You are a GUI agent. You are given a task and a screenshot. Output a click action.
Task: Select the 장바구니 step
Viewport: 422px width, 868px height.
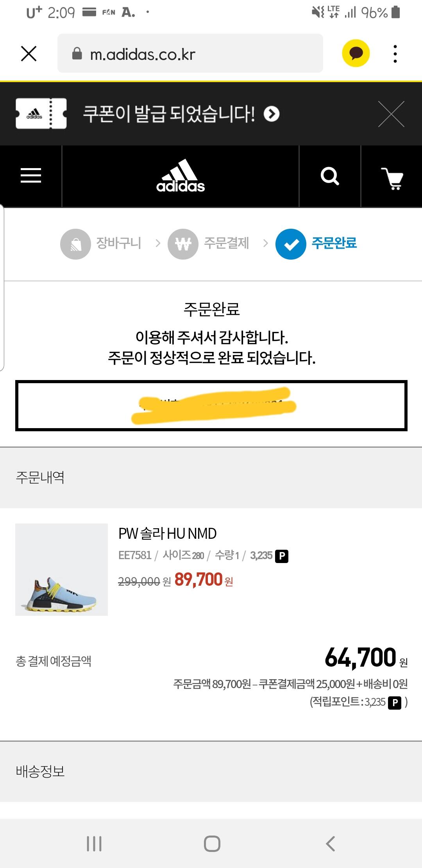pos(101,244)
